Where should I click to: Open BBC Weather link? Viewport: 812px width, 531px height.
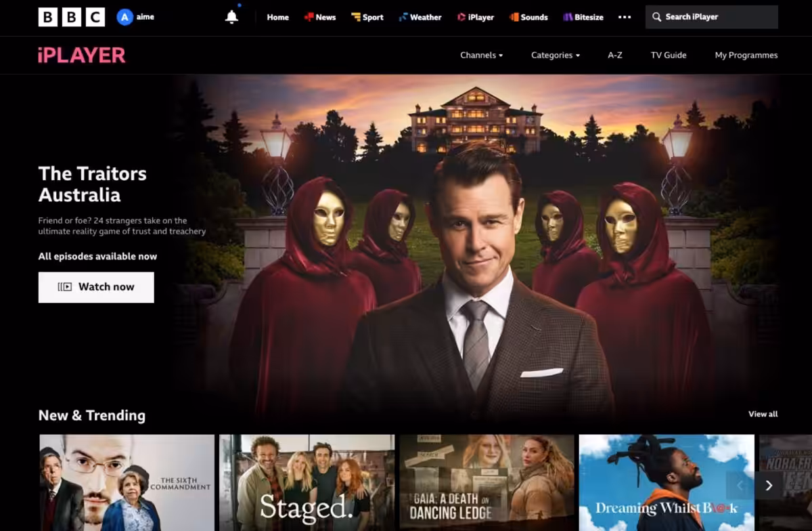tap(420, 17)
